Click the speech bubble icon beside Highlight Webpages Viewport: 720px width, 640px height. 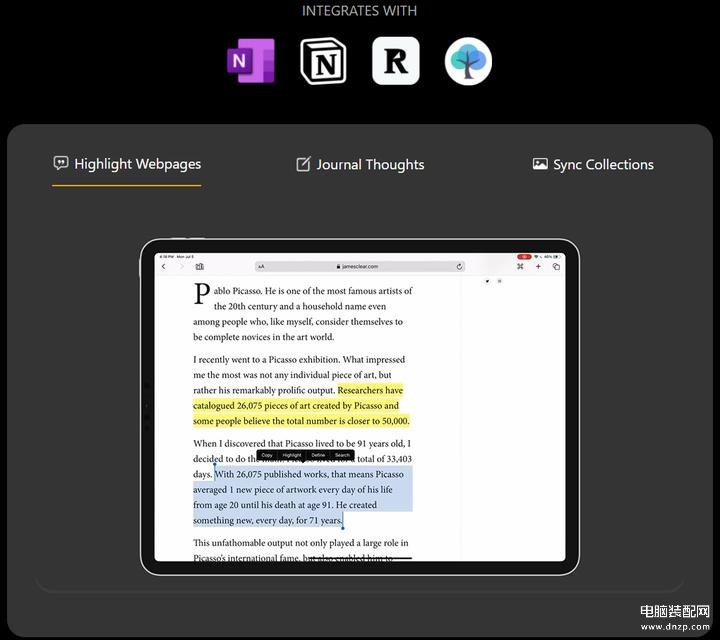click(61, 163)
